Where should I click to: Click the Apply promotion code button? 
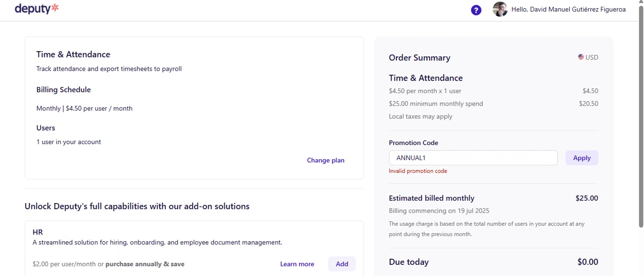coord(582,158)
